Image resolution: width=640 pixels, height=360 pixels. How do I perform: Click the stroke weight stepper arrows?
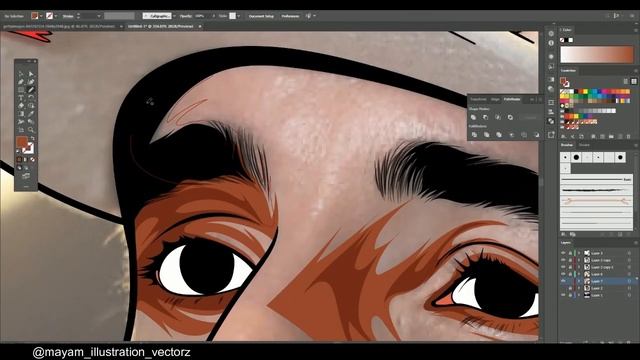click(77, 16)
